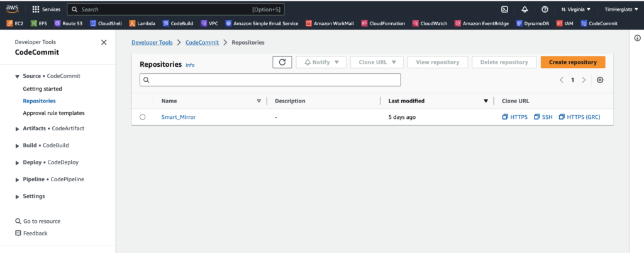Open Go to resource search
The height and width of the screenshot is (253, 644).
(38, 221)
